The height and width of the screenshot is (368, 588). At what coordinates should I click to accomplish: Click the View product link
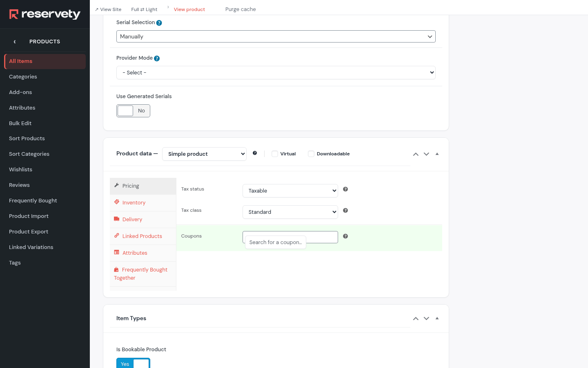pos(189,9)
